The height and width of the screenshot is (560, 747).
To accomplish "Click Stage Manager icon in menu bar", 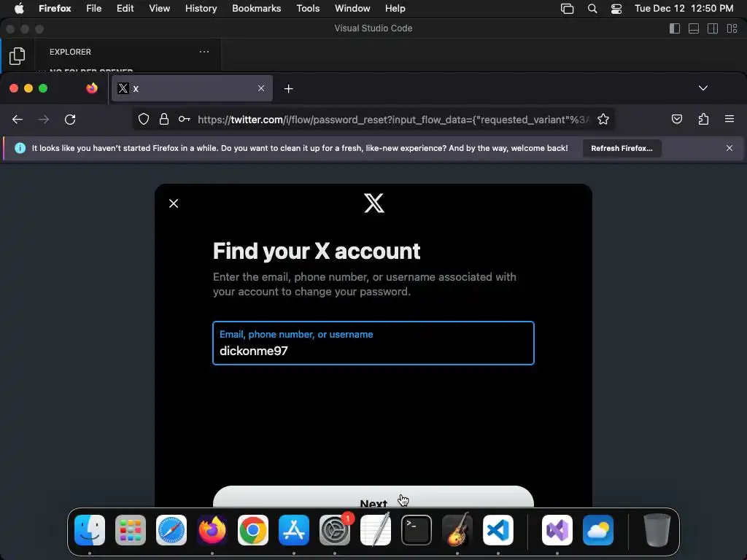I will click(567, 8).
